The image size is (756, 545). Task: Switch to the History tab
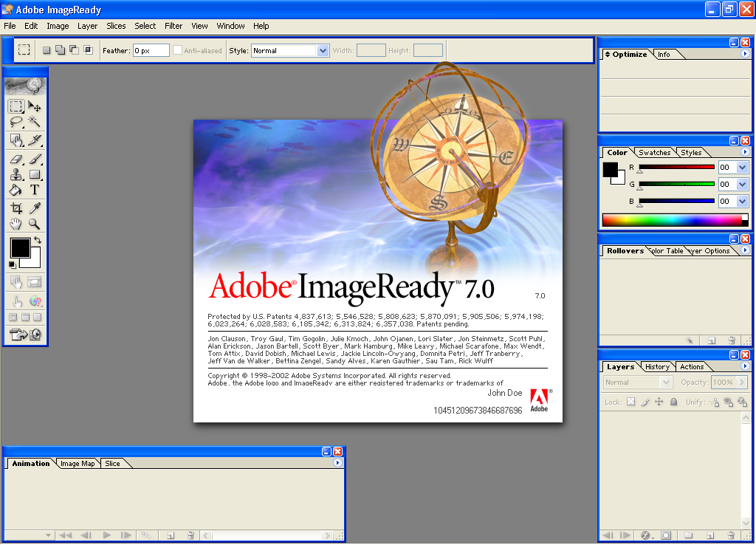tap(657, 366)
